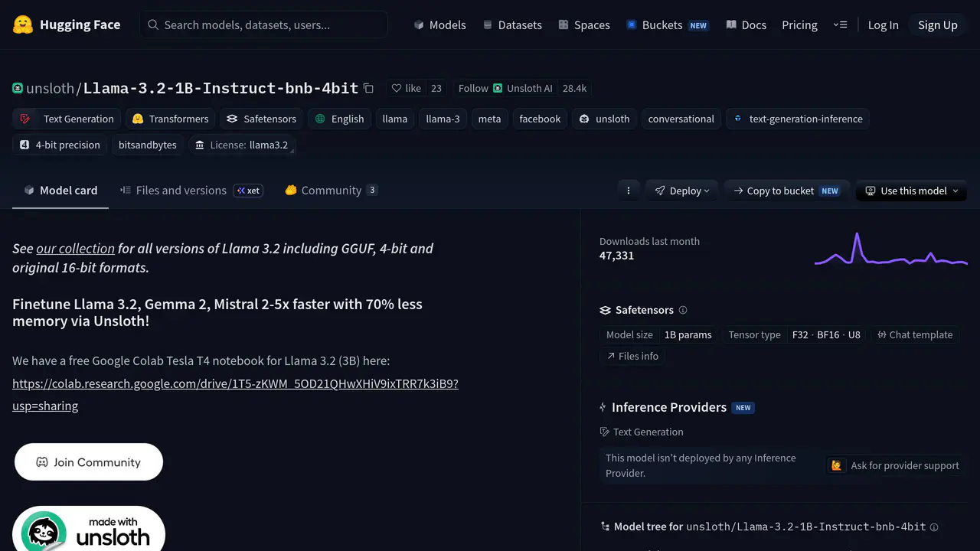Open Docs in top navigation
The image size is (980, 551).
click(746, 25)
